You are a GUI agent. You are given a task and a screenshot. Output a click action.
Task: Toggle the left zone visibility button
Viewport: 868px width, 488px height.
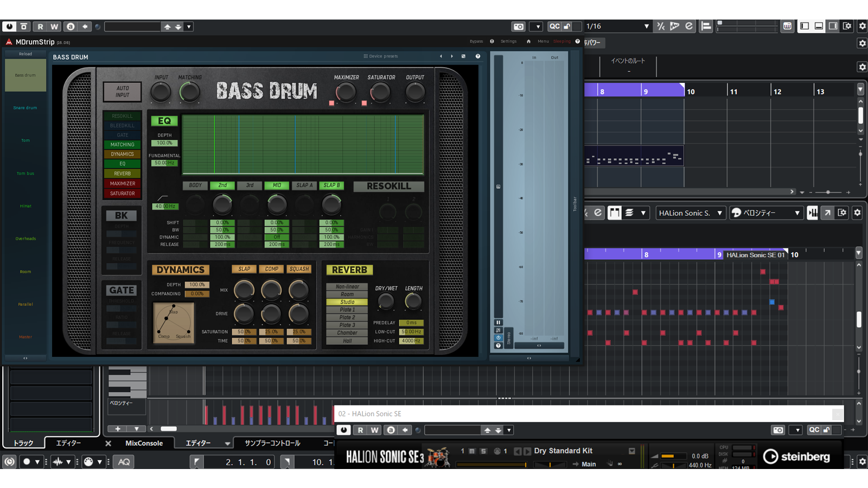[805, 26]
